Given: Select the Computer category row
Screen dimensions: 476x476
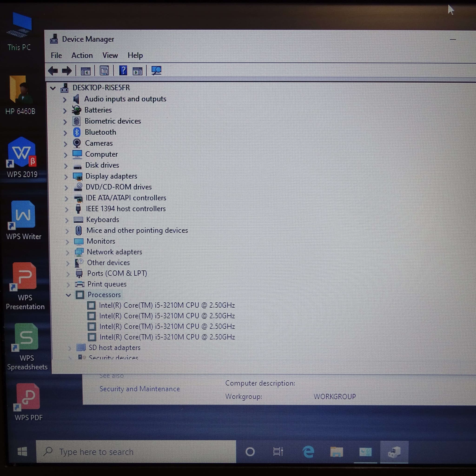Looking at the screenshot, I should pyautogui.click(x=101, y=154).
